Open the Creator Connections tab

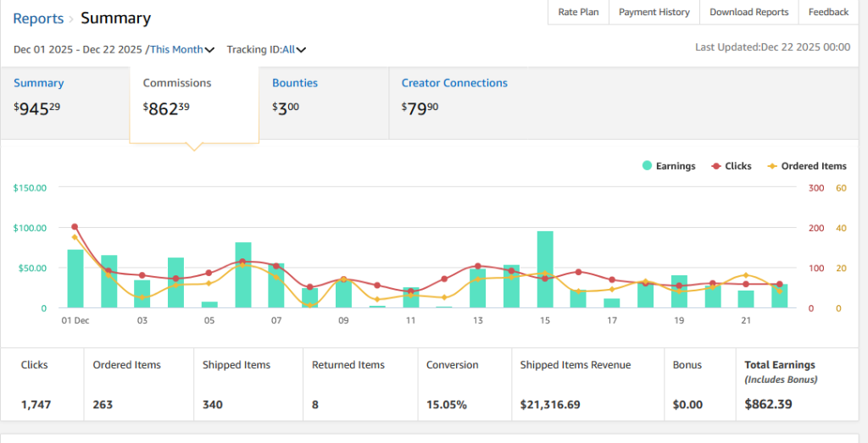pyautogui.click(x=454, y=83)
